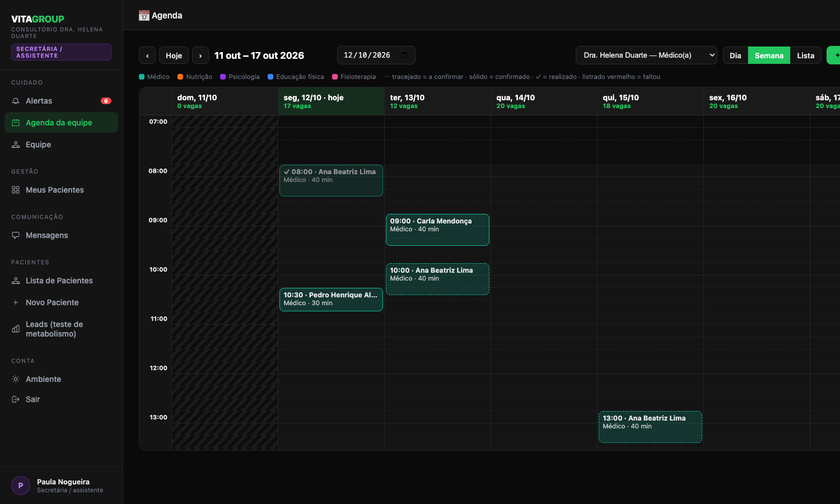840x504 pixels.
Task: Open Meus Pacientes in the sidebar
Action: tap(61, 190)
